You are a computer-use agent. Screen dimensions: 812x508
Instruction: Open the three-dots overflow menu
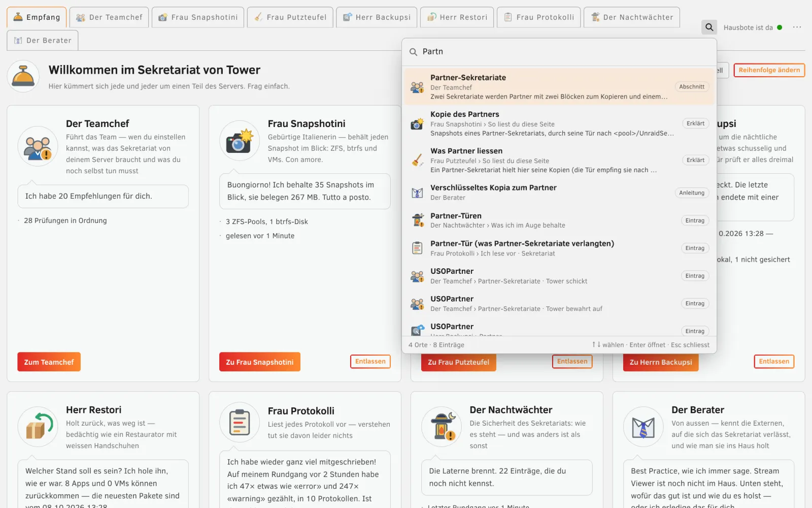(797, 27)
